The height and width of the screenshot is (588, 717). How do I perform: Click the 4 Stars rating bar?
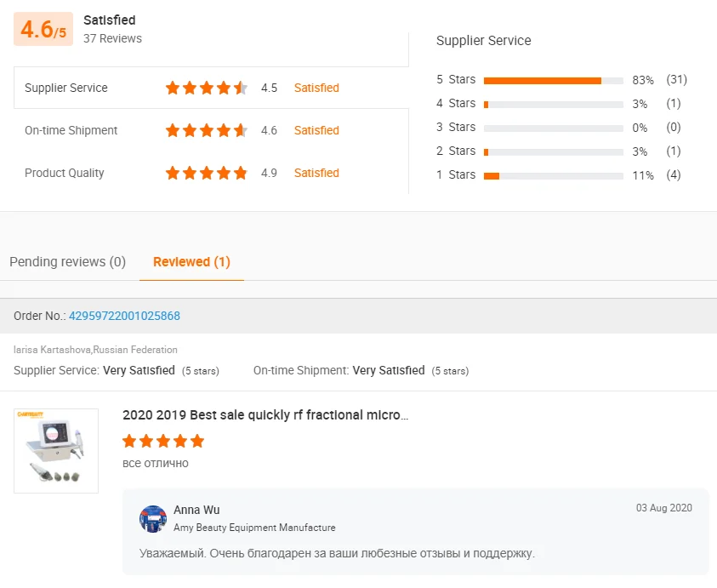(x=553, y=104)
